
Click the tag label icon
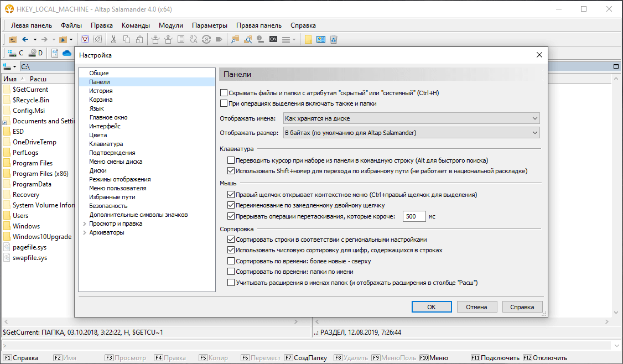[219, 39]
